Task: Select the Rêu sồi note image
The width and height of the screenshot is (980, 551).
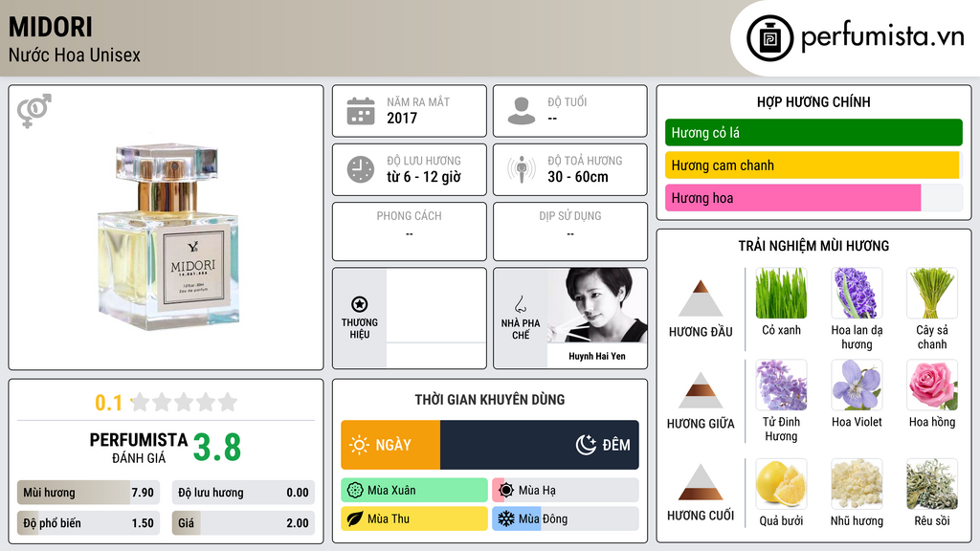Action: coord(932,483)
